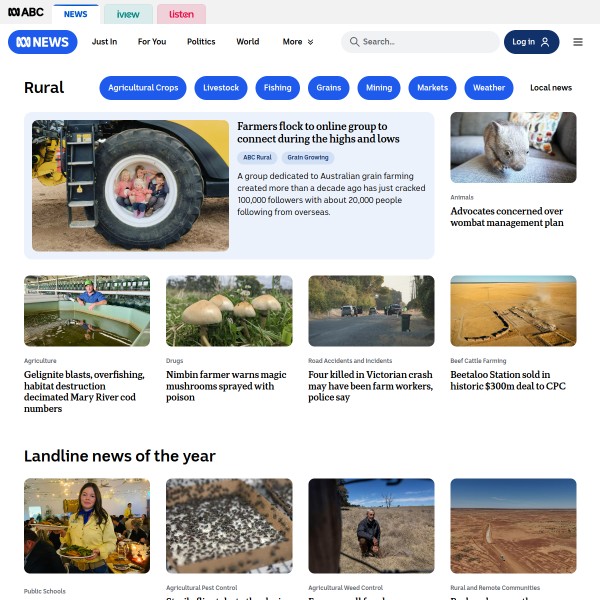The width and height of the screenshot is (600, 600).
Task: Click the Grain Growing tag
Action: pos(308,157)
